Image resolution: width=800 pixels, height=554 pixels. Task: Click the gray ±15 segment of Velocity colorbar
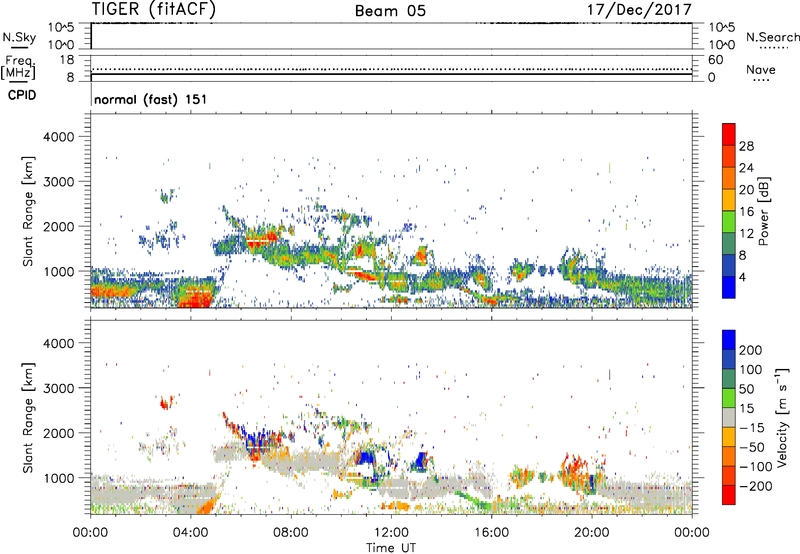[x=729, y=417]
